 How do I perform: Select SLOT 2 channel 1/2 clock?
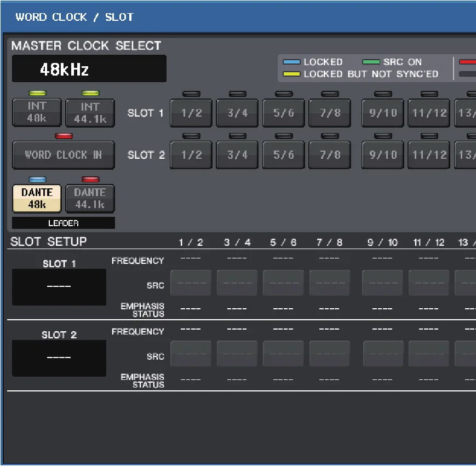[x=191, y=155]
